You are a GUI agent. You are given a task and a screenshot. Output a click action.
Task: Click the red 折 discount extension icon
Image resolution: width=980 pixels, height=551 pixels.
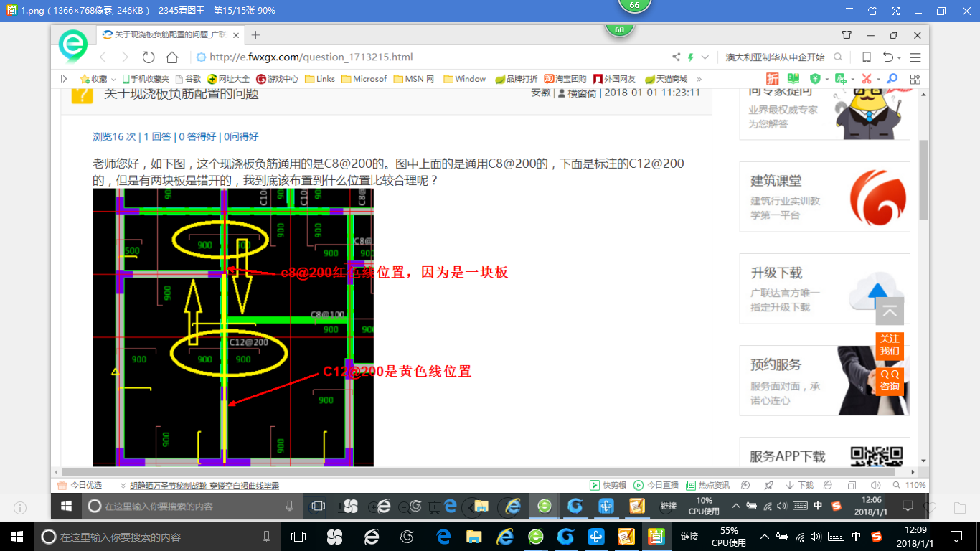pyautogui.click(x=773, y=79)
